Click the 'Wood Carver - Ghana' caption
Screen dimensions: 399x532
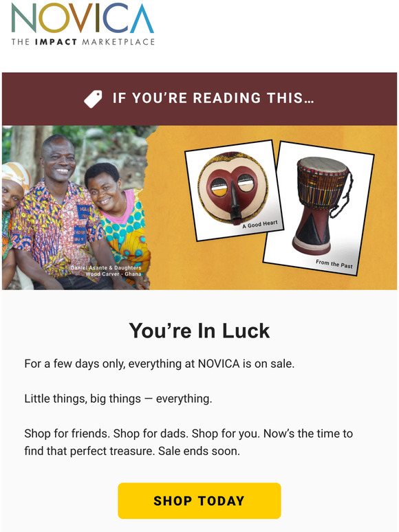[x=113, y=274]
